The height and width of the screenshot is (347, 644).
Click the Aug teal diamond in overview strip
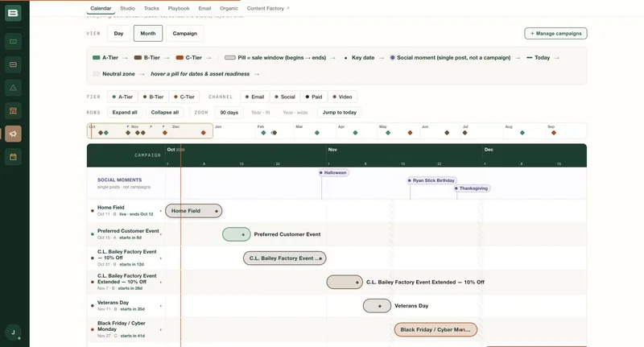click(x=522, y=133)
